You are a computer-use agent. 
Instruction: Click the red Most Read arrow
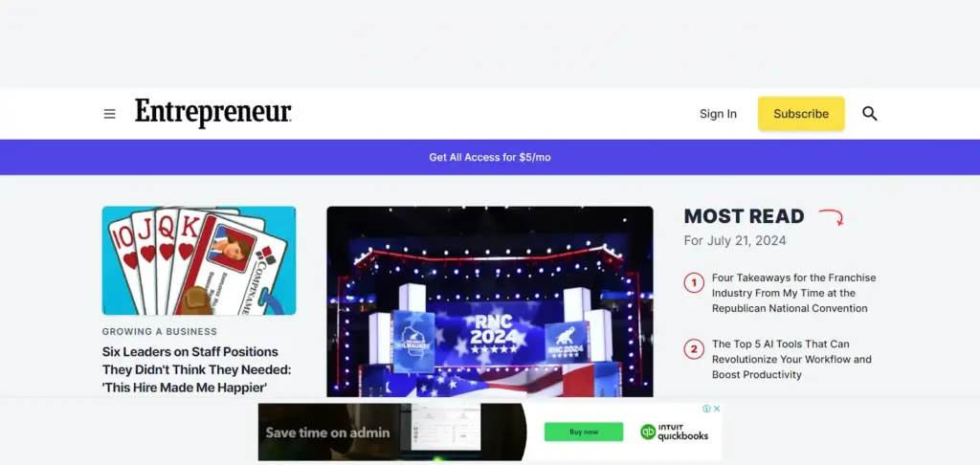click(x=832, y=216)
